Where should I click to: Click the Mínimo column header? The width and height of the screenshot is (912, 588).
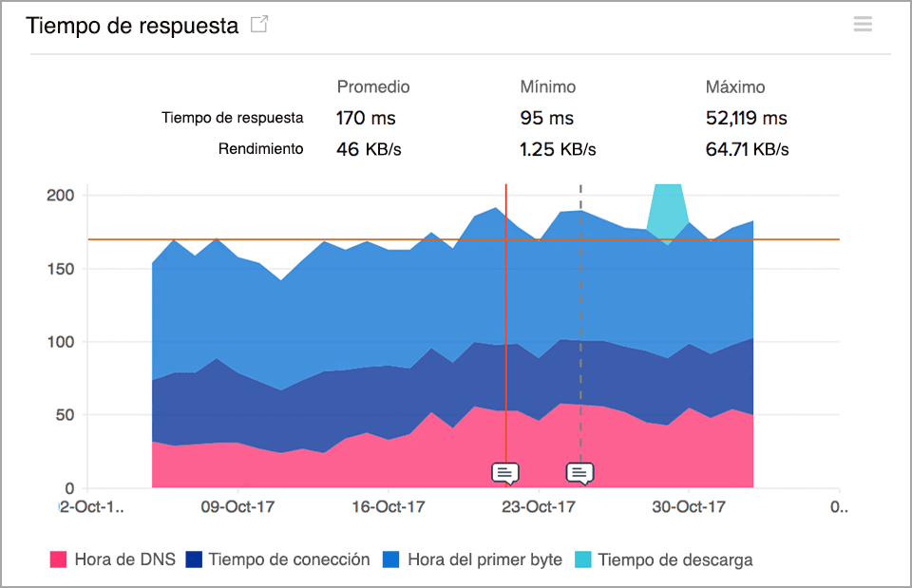[x=548, y=86]
